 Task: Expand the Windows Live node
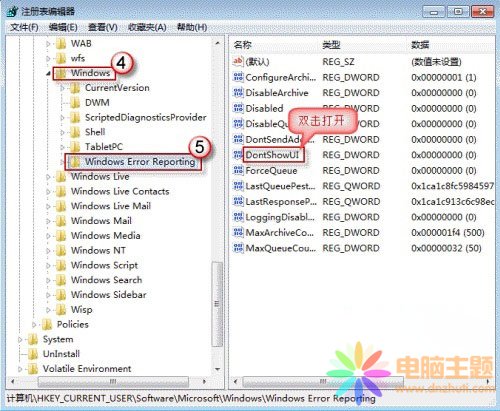pos(48,177)
